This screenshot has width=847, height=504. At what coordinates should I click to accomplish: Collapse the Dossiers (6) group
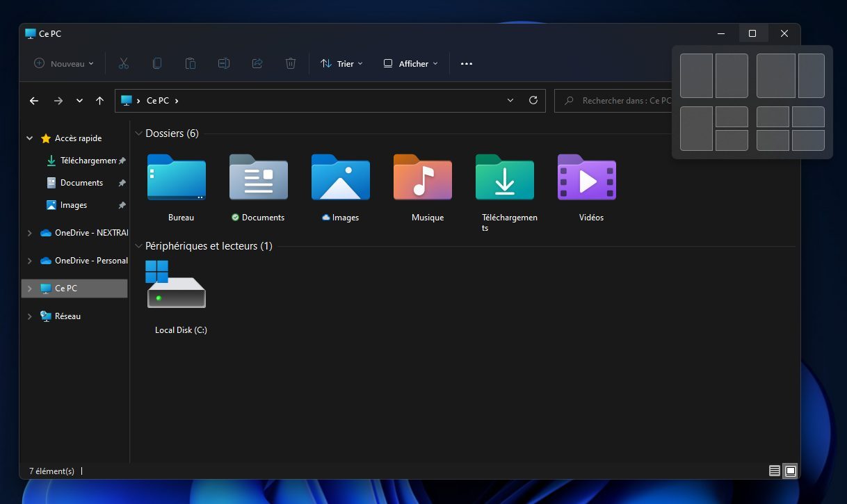(x=139, y=133)
